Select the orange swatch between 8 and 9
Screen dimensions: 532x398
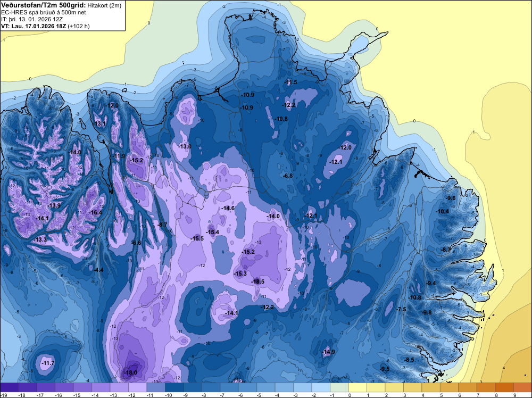504,387
